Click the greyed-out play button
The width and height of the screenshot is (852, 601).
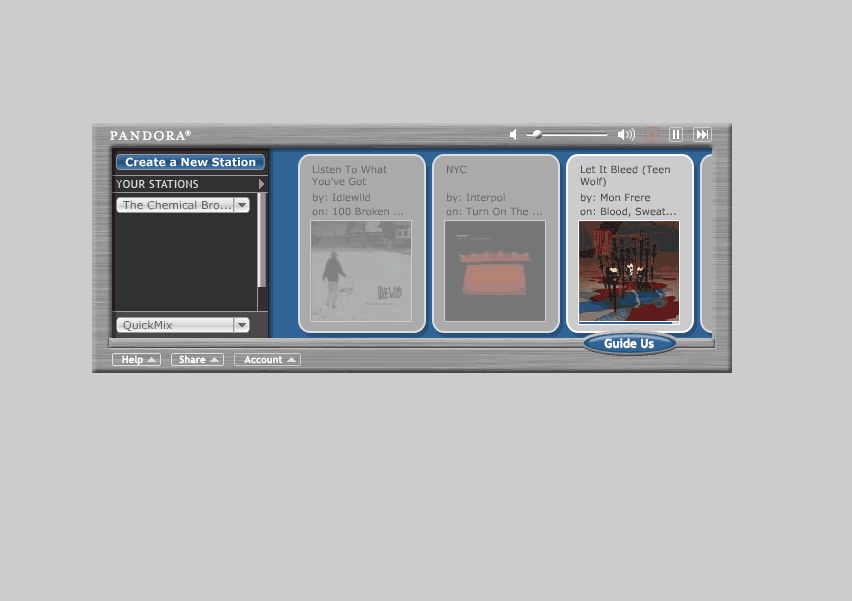click(652, 134)
